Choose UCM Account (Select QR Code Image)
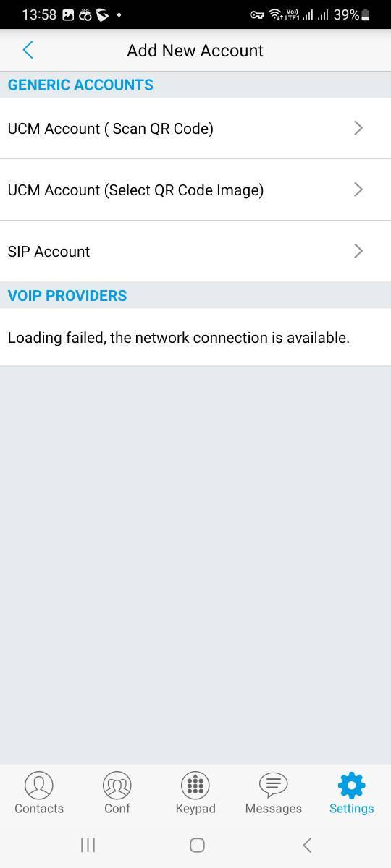Viewport: 391px width, 868px height. click(195, 190)
